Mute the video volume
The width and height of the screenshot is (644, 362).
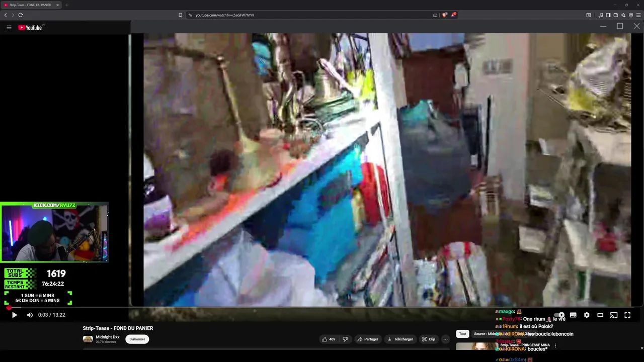click(30, 315)
